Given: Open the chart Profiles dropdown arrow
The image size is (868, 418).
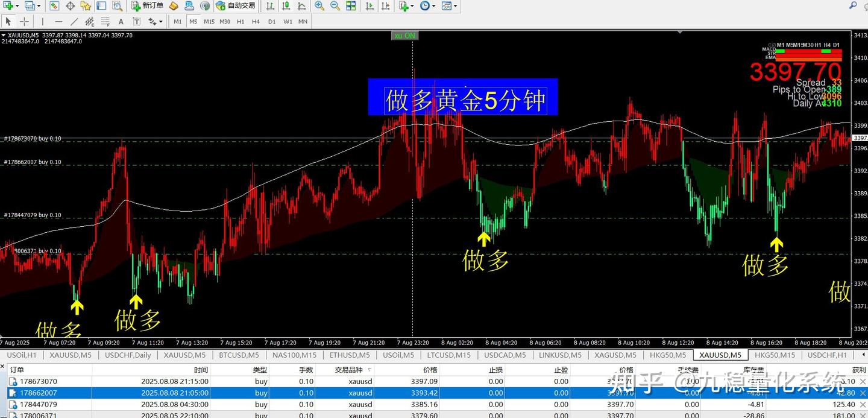Looking at the screenshot, I should click(x=39, y=6).
